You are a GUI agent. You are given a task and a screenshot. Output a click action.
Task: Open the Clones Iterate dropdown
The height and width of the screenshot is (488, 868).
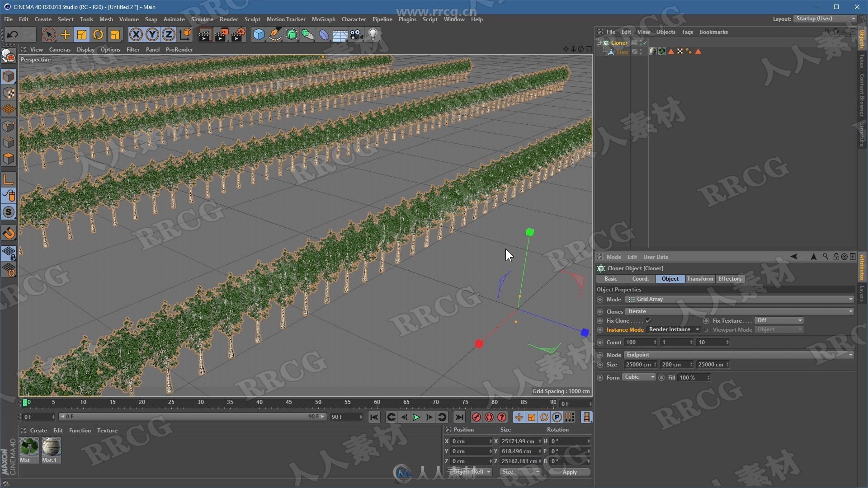point(740,312)
